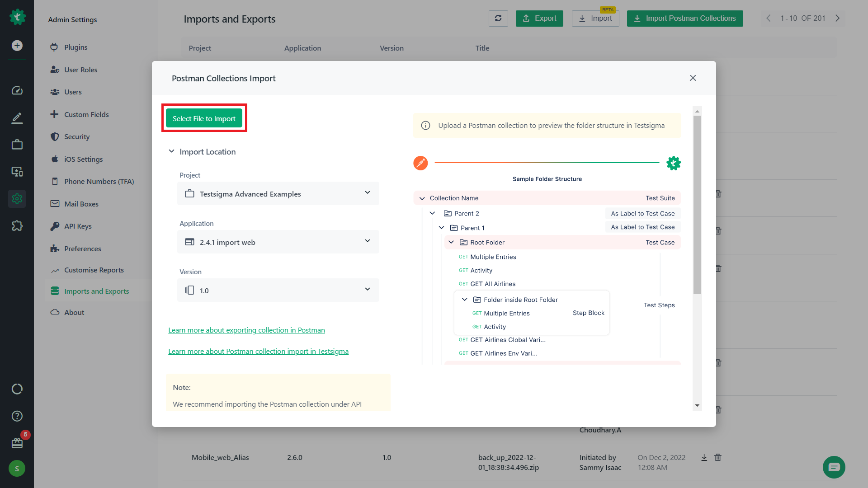The image size is (868, 488).
Task: Open the Application dropdown 2.4.1 import web
Action: coord(278,242)
